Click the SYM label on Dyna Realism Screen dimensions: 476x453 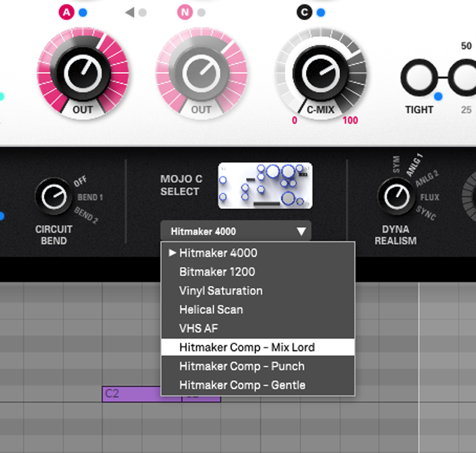pos(396,164)
